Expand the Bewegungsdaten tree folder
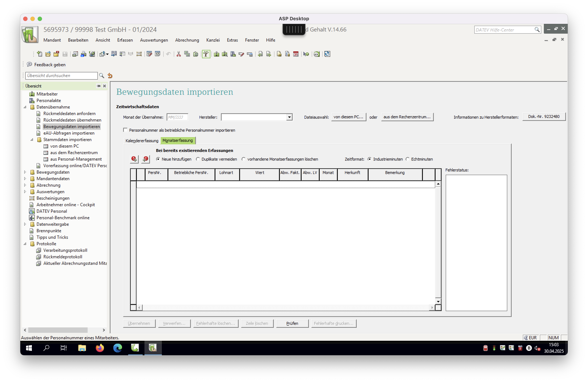Image resolution: width=588 pixels, height=382 pixels. (25, 172)
